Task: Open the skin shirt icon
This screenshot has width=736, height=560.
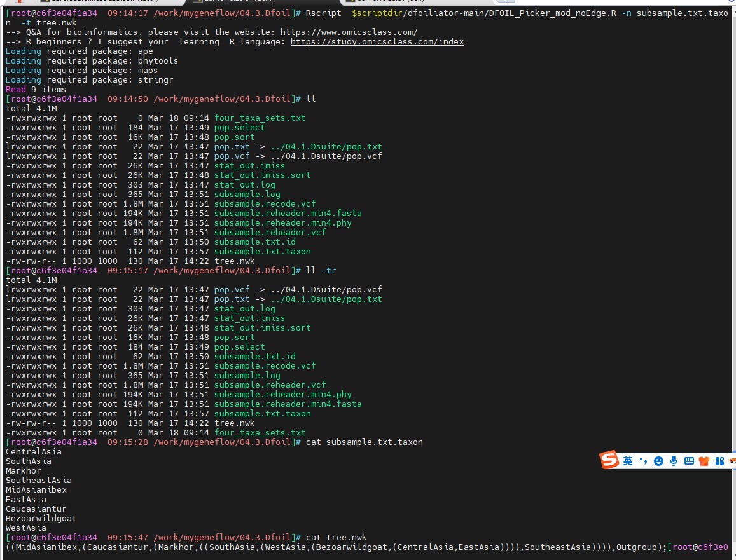Action: pyautogui.click(x=704, y=461)
